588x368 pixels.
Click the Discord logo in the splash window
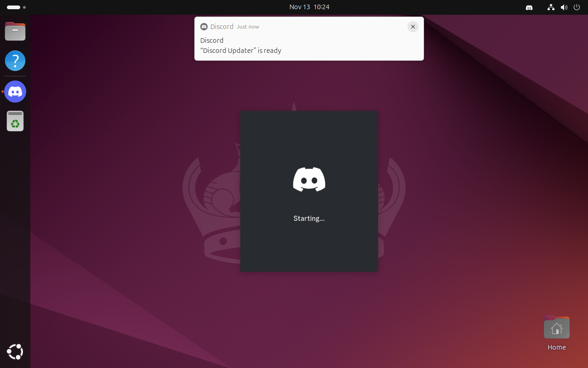[x=309, y=179]
